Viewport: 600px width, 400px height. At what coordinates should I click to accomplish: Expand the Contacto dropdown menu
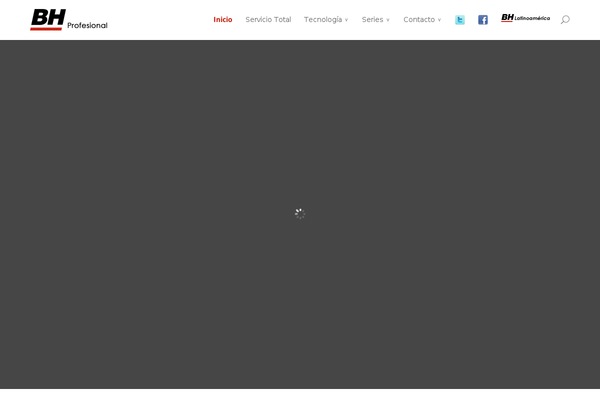click(422, 20)
